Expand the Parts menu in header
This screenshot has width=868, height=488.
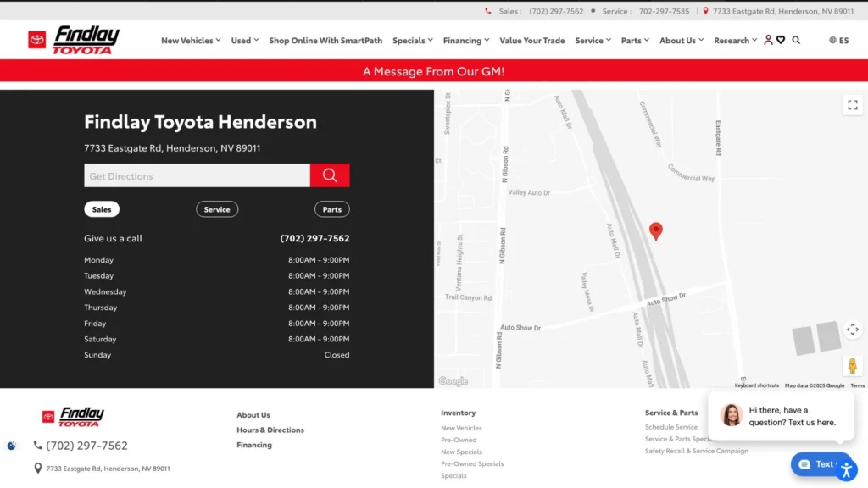tap(635, 40)
